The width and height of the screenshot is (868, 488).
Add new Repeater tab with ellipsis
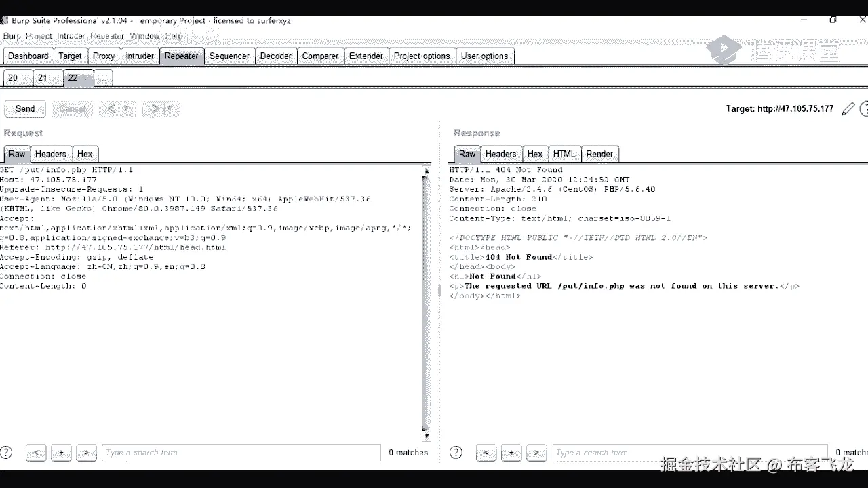pyautogui.click(x=103, y=79)
